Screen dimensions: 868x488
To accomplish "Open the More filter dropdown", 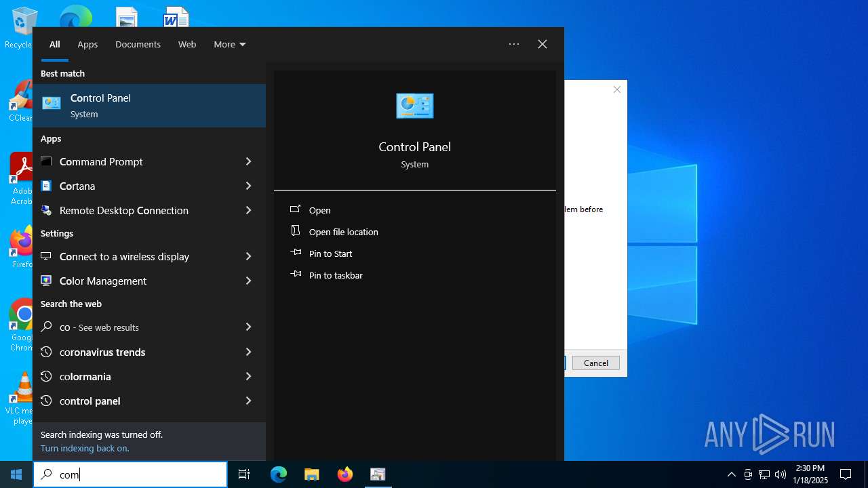I will (230, 44).
